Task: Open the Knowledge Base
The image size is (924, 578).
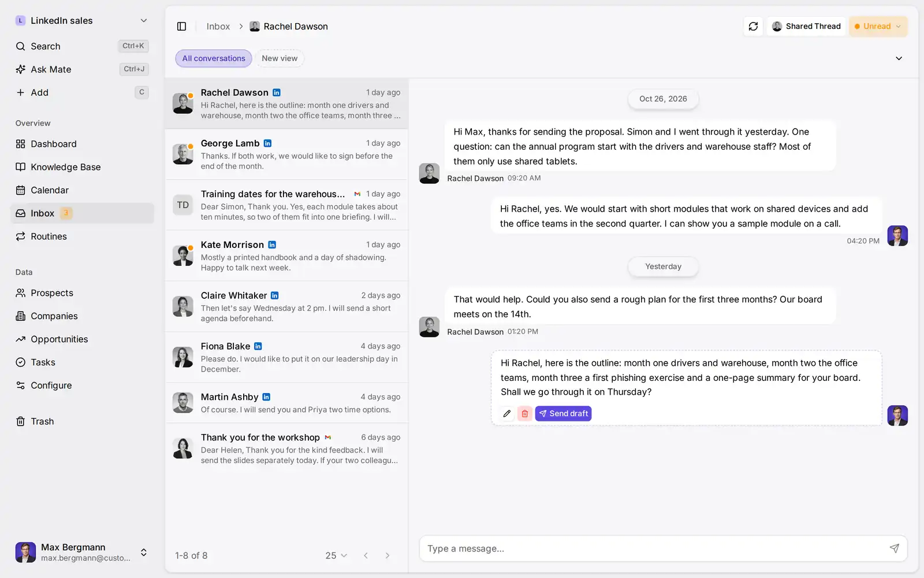Action: click(82, 167)
